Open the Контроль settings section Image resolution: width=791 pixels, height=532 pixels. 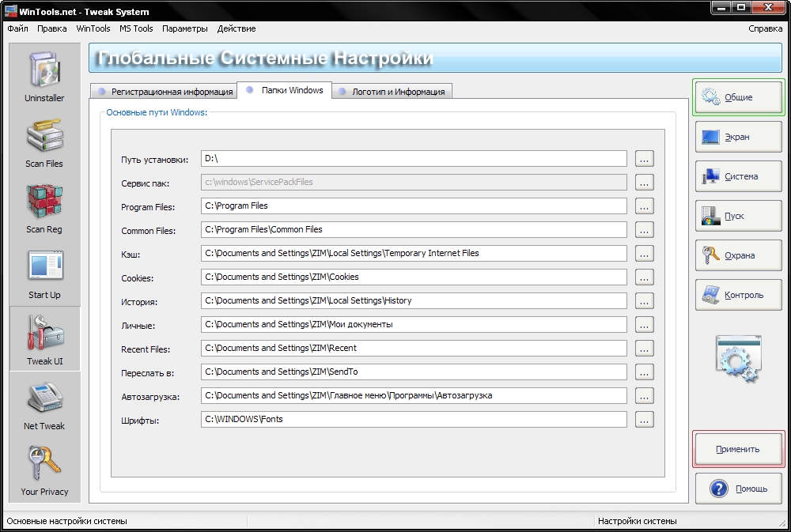[x=739, y=295]
